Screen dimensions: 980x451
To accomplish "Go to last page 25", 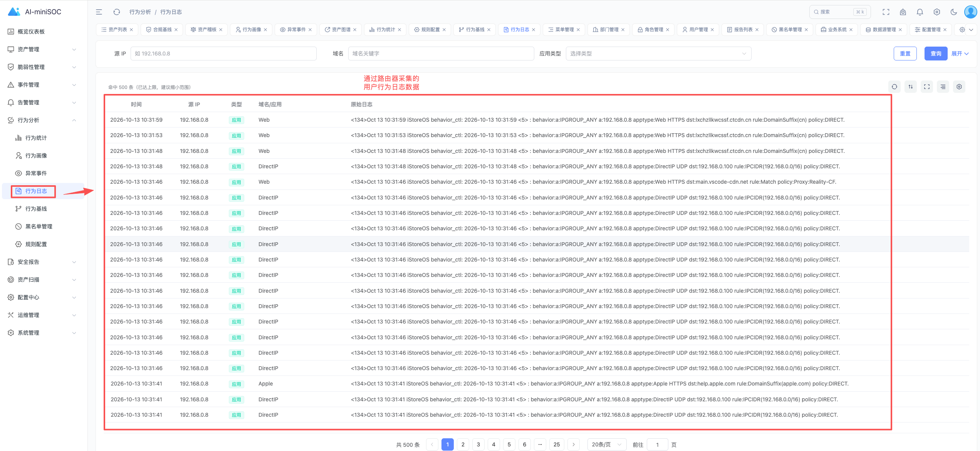I will 557,444.
